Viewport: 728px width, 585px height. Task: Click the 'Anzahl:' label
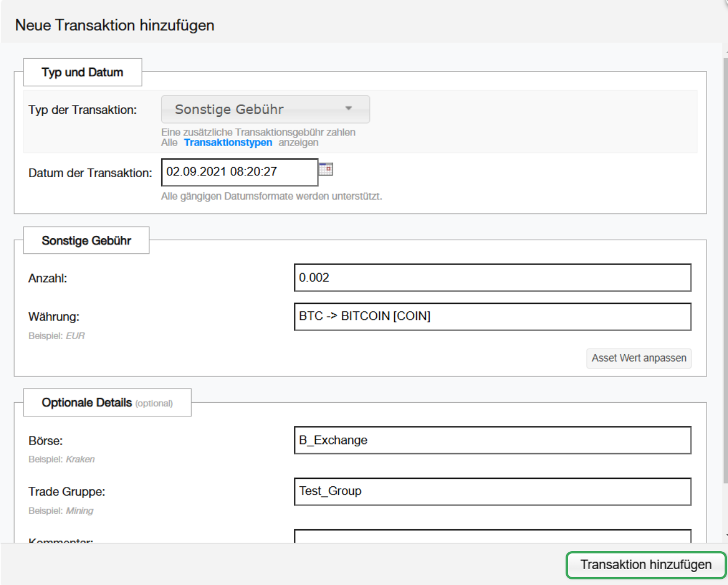pos(47,278)
